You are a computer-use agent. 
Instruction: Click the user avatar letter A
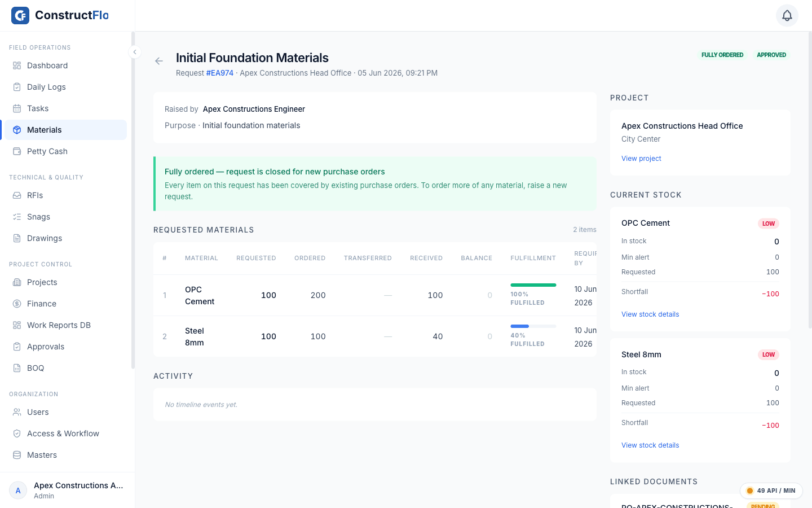tap(18, 491)
